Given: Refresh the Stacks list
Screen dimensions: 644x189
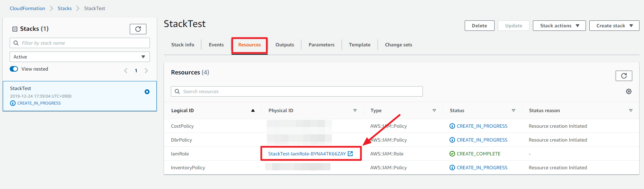Looking at the screenshot, I should point(138,29).
